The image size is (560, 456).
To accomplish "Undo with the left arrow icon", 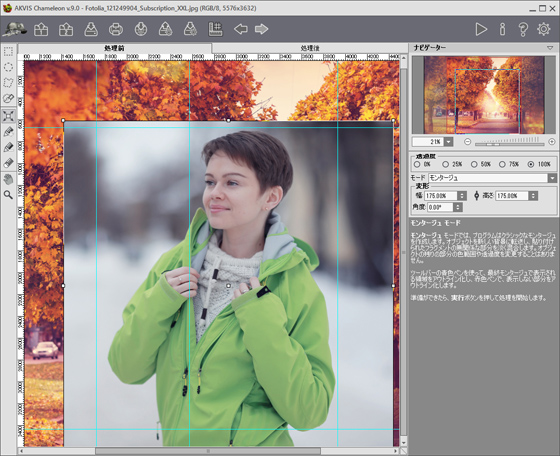I will [x=241, y=29].
